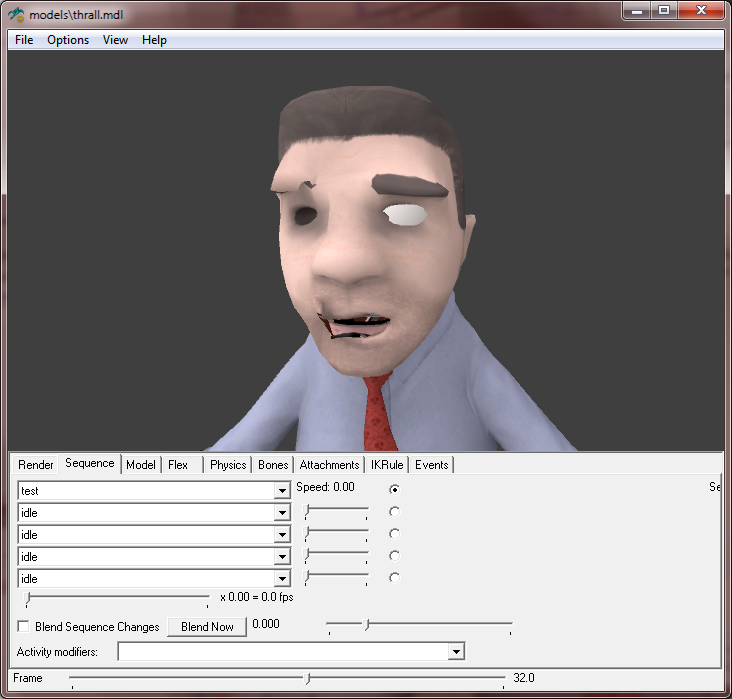Select radio button for third idle layer
The height and width of the screenshot is (699, 732).
tap(394, 556)
